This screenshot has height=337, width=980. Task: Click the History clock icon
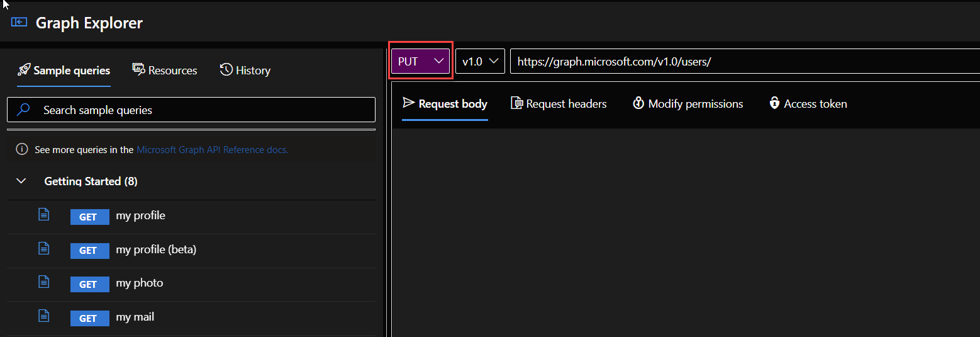pos(226,70)
